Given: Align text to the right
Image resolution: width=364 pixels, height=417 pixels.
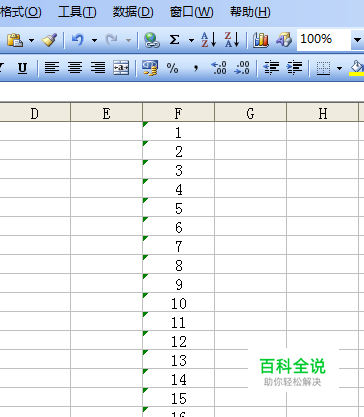Looking at the screenshot, I should tap(98, 68).
